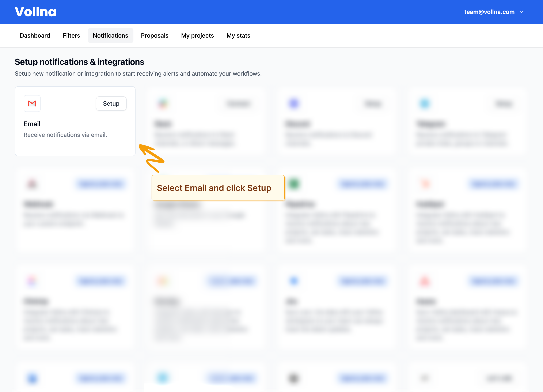This screenshot has height=392, width=543.
Task: Click blurred light-blue icon in top-right card
Action: 425,103
